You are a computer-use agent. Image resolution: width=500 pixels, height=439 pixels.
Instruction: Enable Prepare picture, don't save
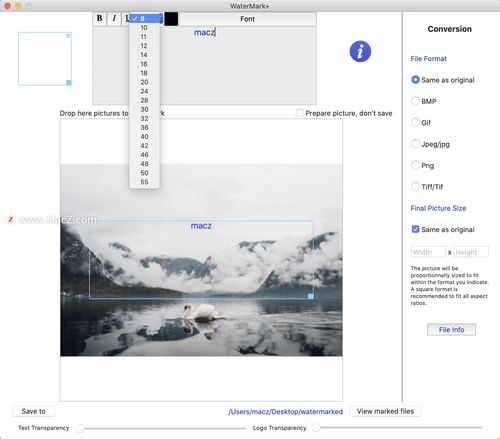(x=299, y=113)
